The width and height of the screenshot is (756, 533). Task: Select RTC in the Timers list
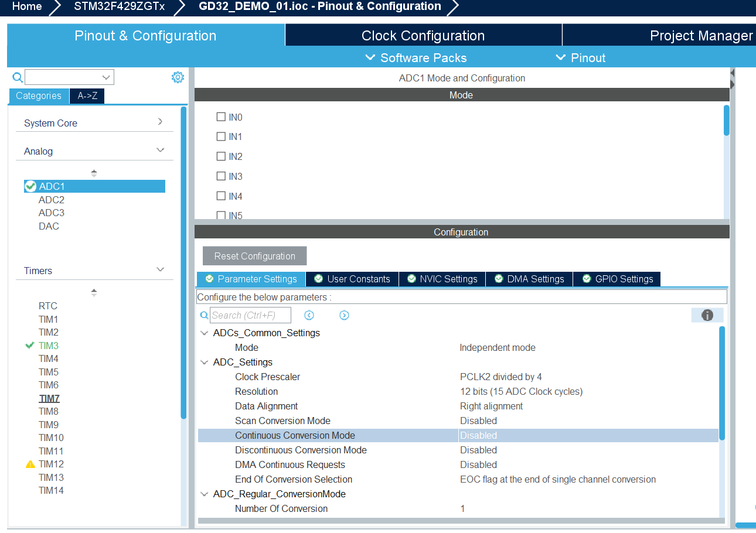(48, 306)
